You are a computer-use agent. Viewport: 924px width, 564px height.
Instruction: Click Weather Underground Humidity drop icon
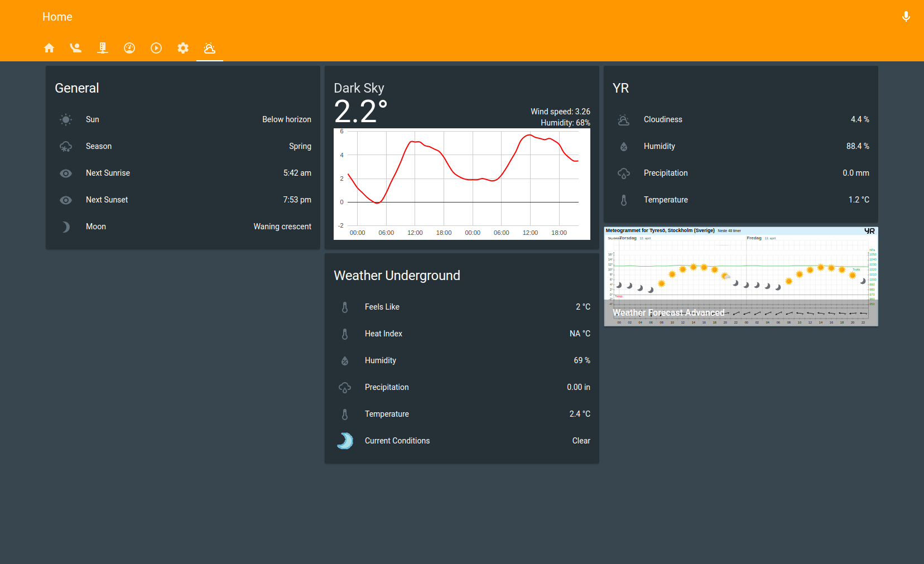click(345, 360)
